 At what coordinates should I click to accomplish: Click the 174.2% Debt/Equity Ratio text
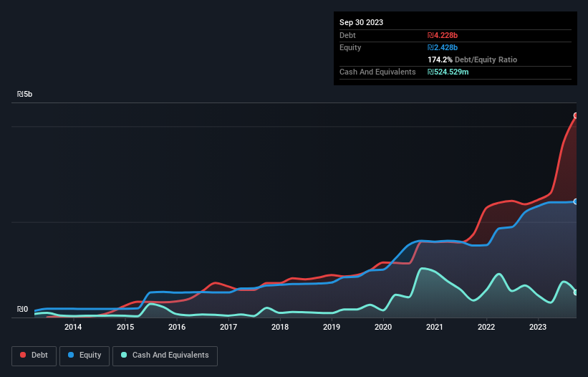(472, 59)
